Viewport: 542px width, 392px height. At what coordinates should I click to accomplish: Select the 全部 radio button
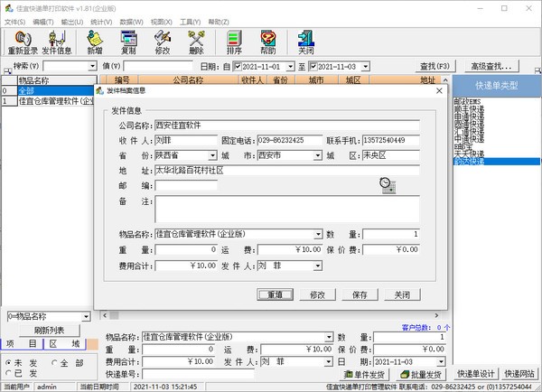click(x=55, y=362)
